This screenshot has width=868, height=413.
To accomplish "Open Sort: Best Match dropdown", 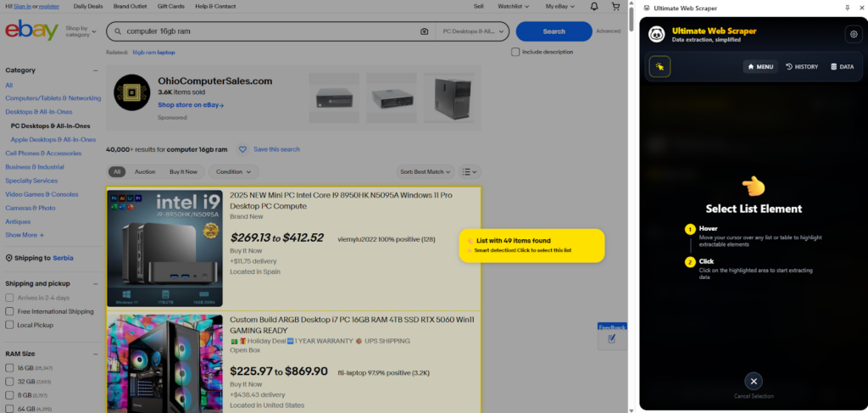I will click(x=426, y=171).
